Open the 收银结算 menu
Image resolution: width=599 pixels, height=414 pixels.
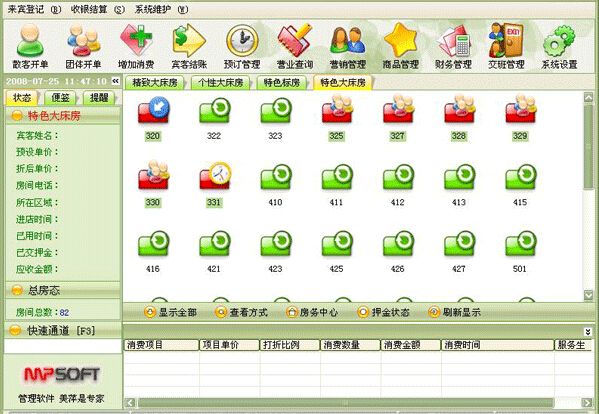[97, 10]
